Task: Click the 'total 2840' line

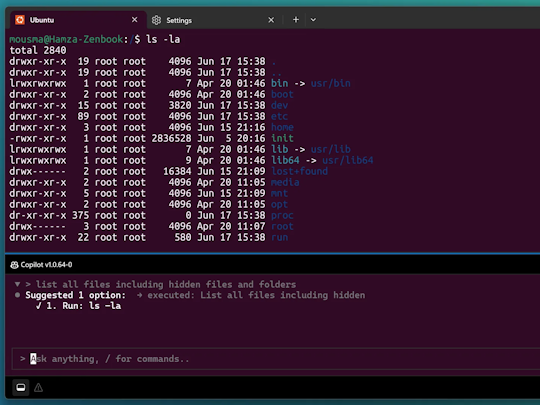Action: pyautogui.click(x=38, y=50)
